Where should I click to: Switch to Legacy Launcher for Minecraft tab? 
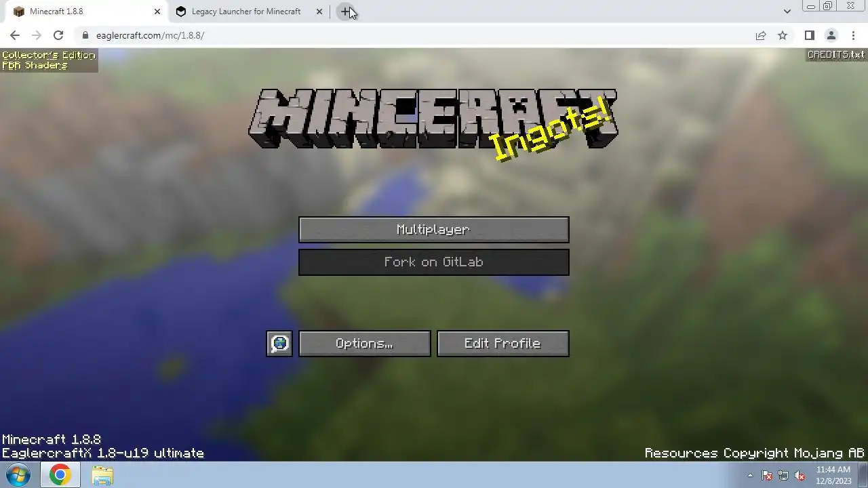coord(248,12)
